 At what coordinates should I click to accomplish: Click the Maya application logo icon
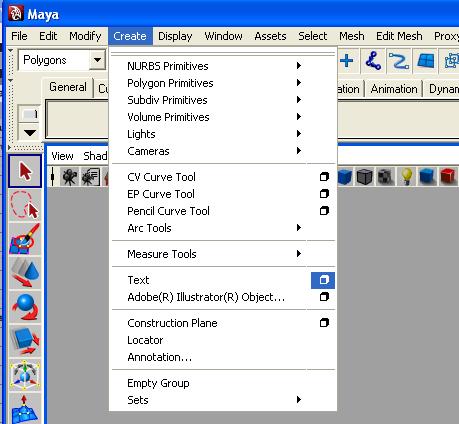point(15,14)
